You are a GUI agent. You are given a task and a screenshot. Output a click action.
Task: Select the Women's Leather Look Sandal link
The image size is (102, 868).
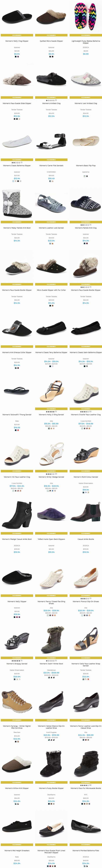point(51,228)
